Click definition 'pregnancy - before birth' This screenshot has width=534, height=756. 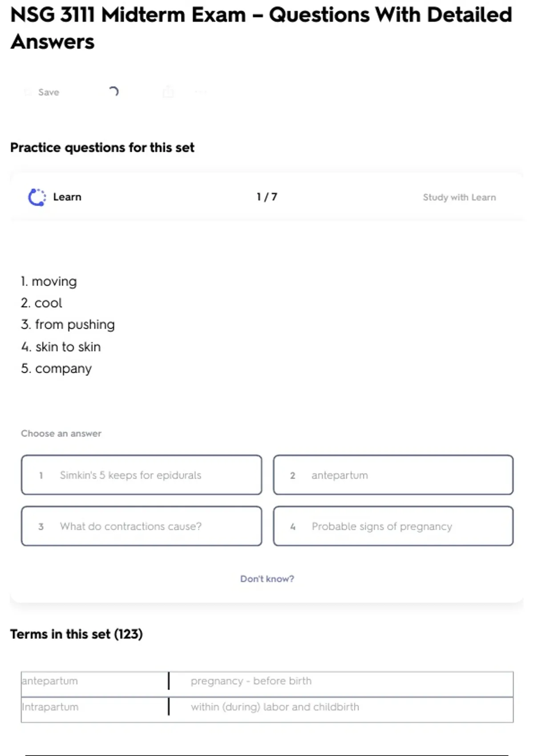pyautogui.click(x=251, y=681)
